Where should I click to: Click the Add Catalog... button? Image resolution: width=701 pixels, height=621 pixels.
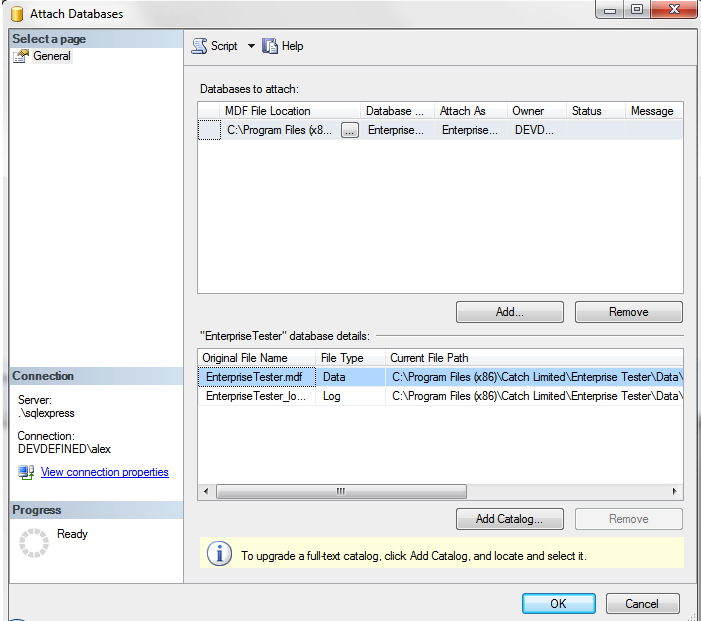click(509, 519)
